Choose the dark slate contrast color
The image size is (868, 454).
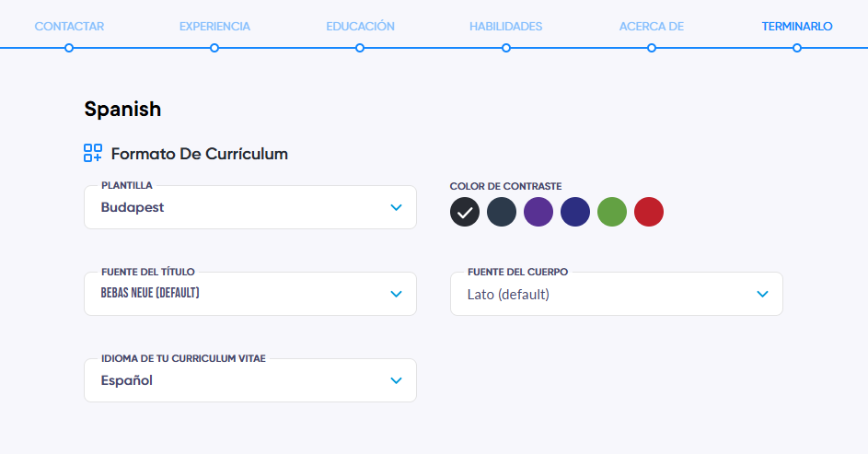tap(502, 212)
